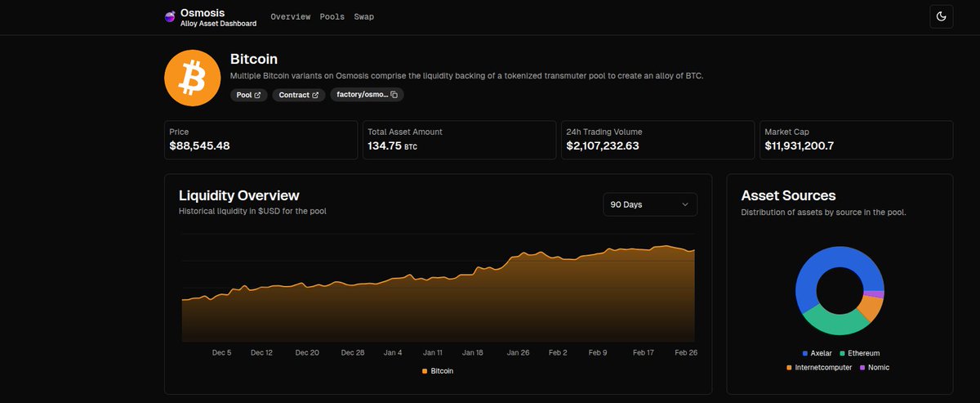
Task: Toggle Bitcoin legend under liquidity chart
Action: tap(438, 371)
